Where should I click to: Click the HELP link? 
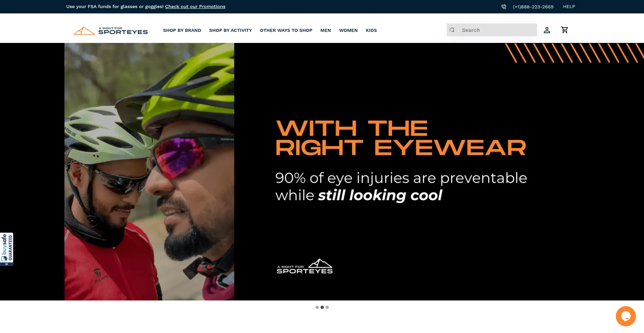point(569,7)
